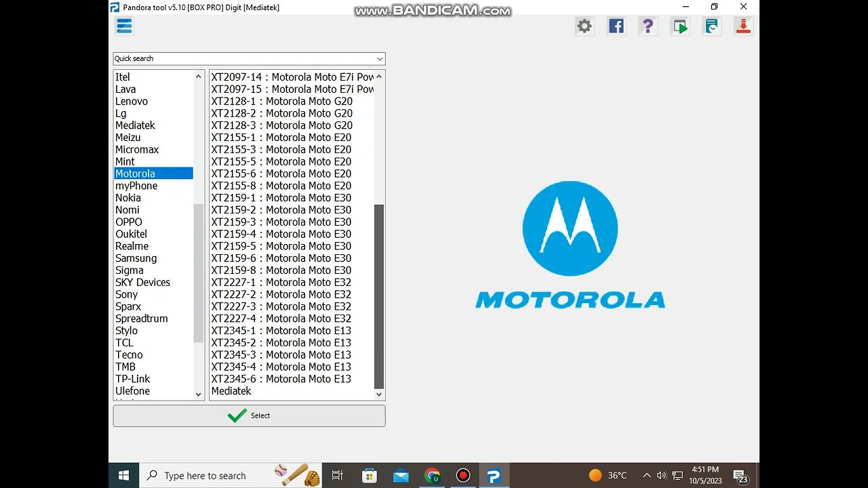Image resolution: width=868 pixels, height=488 pixels.
Task: Open the hamburger menu icon
Action: click(x=124, y=26)
